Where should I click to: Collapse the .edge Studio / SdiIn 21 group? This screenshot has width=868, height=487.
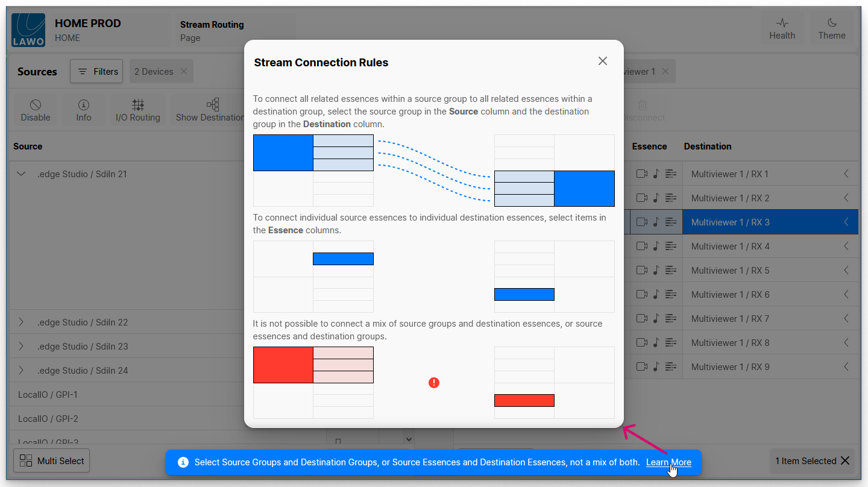(22, 174)
